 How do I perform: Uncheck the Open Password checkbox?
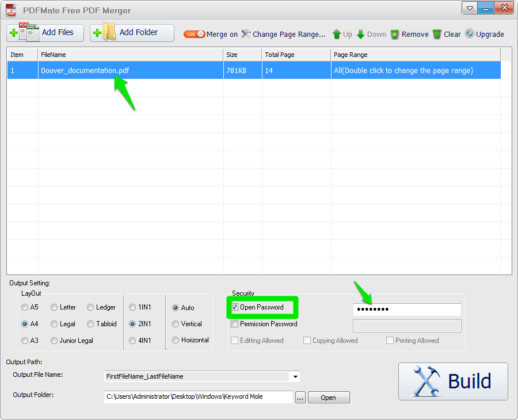pos(235,307)
